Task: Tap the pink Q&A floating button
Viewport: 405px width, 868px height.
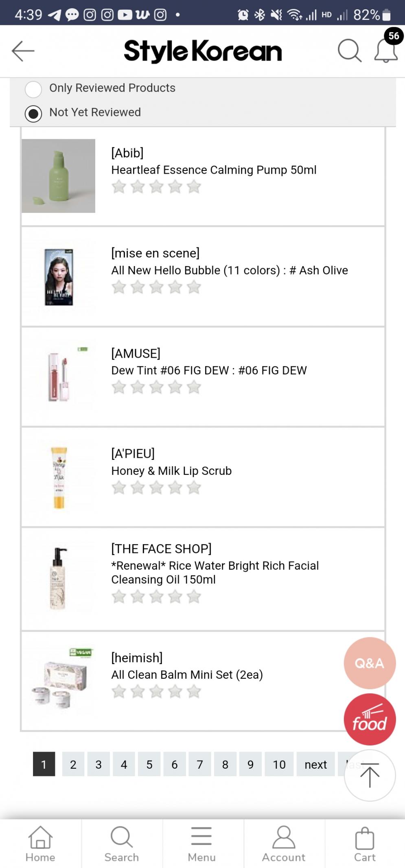Action: (369, 663)
